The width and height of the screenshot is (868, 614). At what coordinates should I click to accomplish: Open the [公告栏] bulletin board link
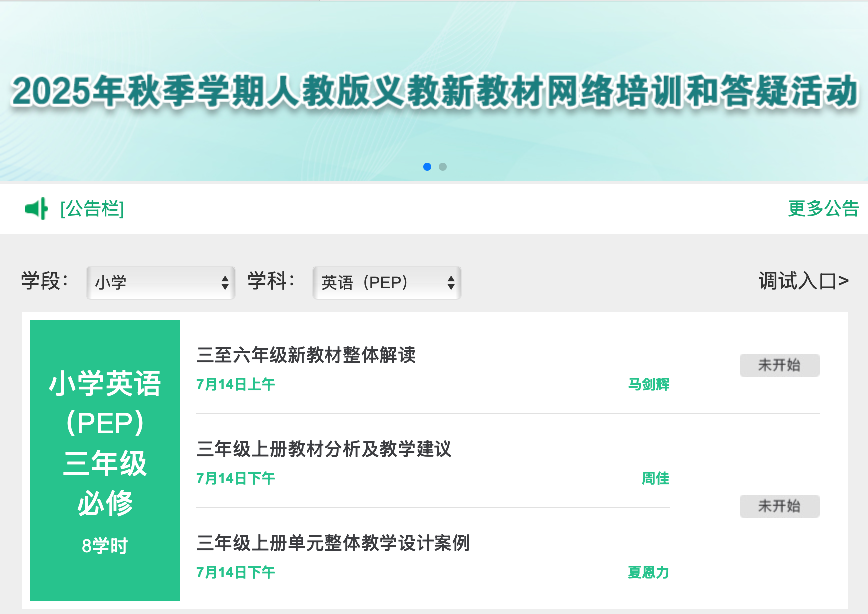click(92, 209)
